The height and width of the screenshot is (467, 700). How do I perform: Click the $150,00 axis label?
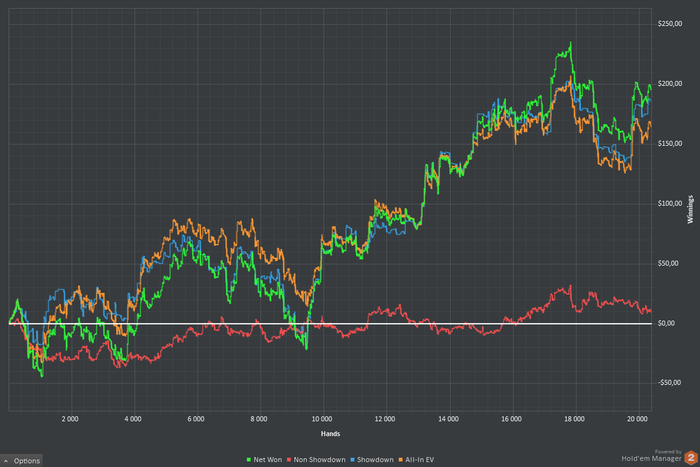coord(670,143)
